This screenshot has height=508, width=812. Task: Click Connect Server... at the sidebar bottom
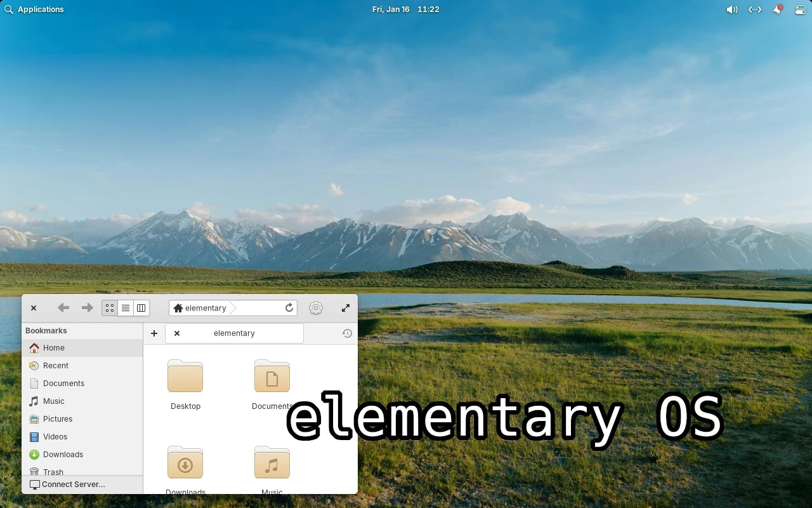pos(82,485)
